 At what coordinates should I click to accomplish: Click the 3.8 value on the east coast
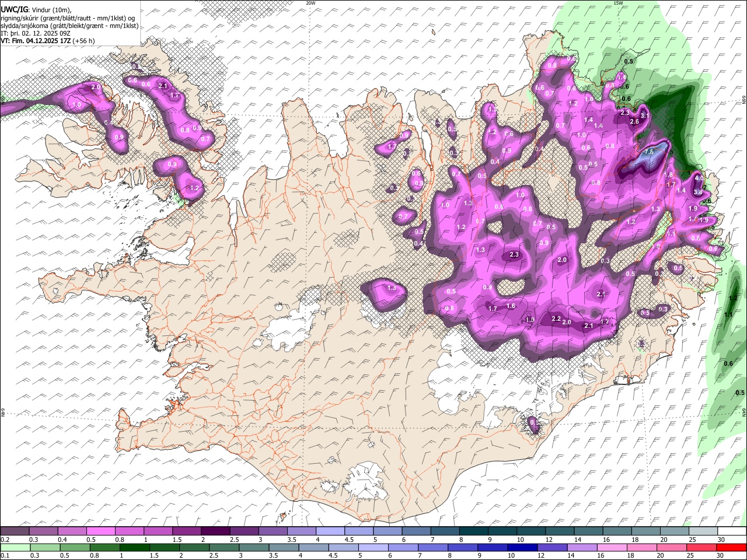[697, 192]
